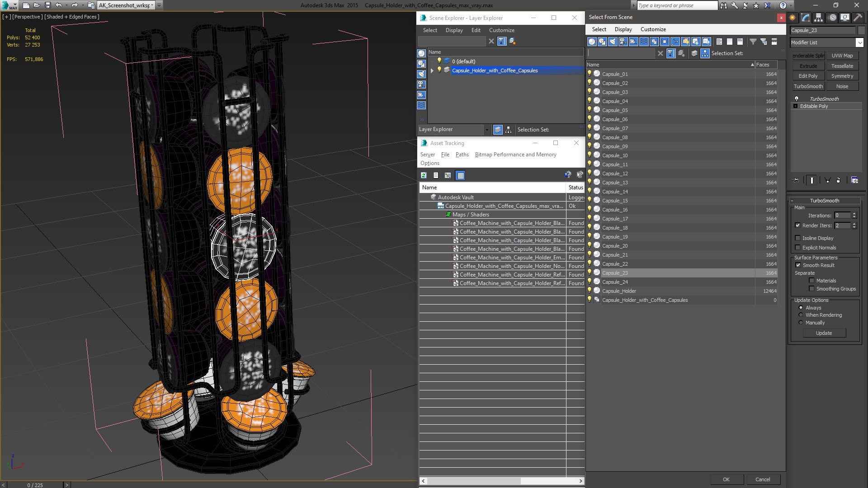Switch Select From Scene to sort by hierarchy

tap(705, 53)
